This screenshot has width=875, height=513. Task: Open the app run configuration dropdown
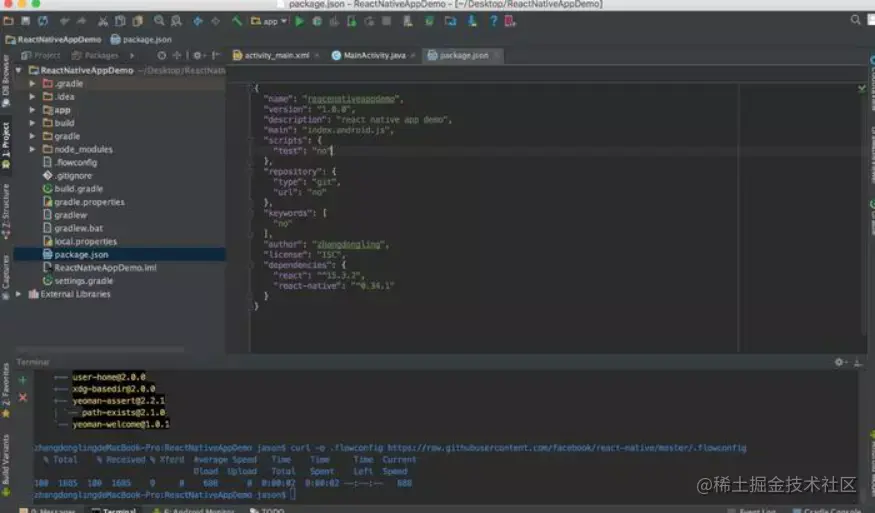coord(269,21)
